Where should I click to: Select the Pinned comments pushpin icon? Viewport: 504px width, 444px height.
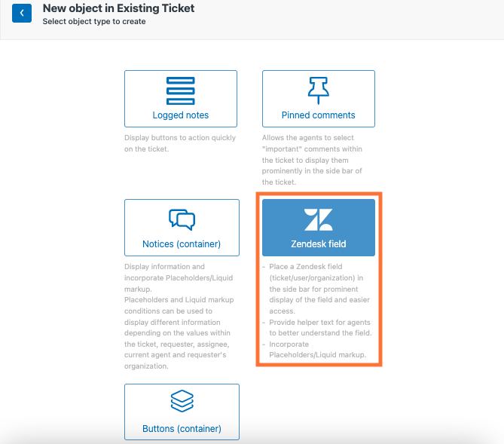[x=318, y=90]
